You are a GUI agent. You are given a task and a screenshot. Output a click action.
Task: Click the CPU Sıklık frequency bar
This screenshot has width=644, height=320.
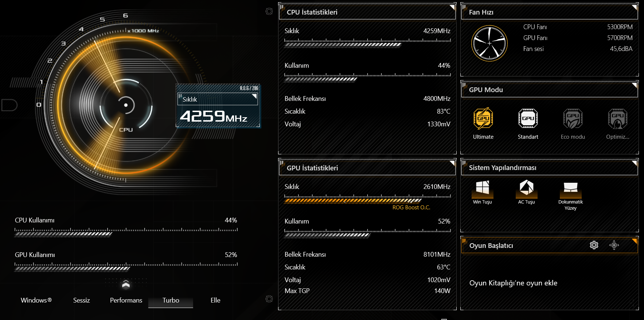pos(343,45)
